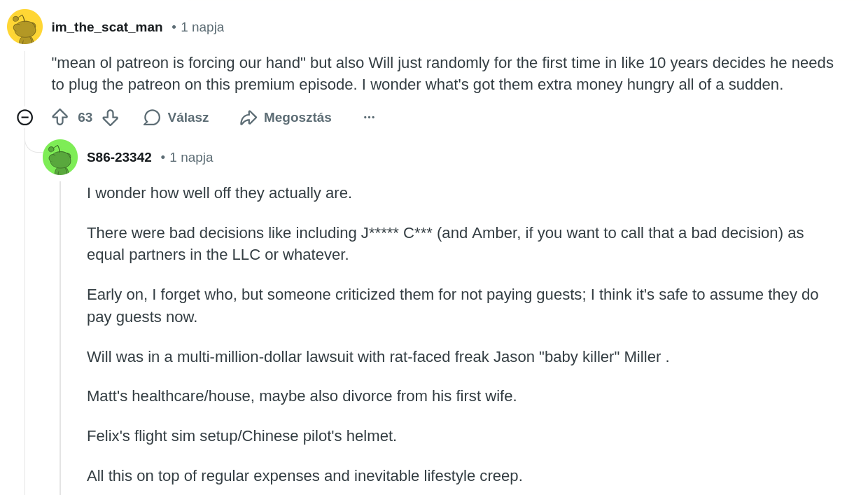Image resolution: width=868 pixels, height=495 pixels.
Task: Click the paragraph about inevitable lifestyle creep
Action: [x=304, y=476]
